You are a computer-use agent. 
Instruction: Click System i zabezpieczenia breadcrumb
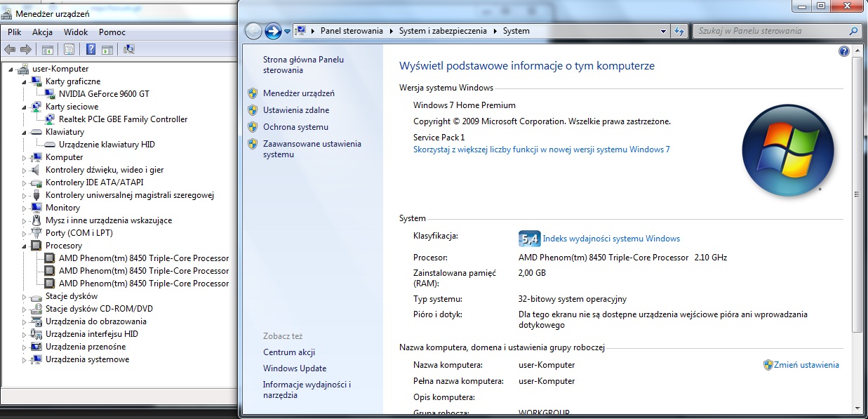[x=443, y=31]
